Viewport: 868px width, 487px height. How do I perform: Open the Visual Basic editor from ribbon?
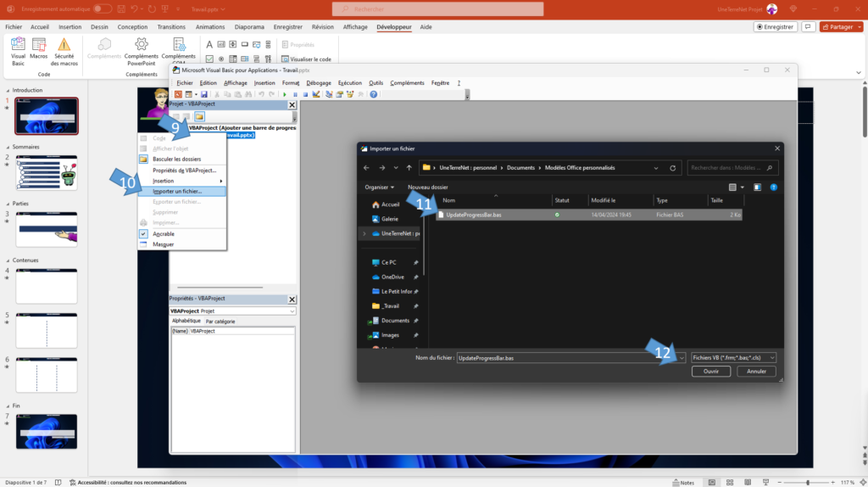(18, 52)
